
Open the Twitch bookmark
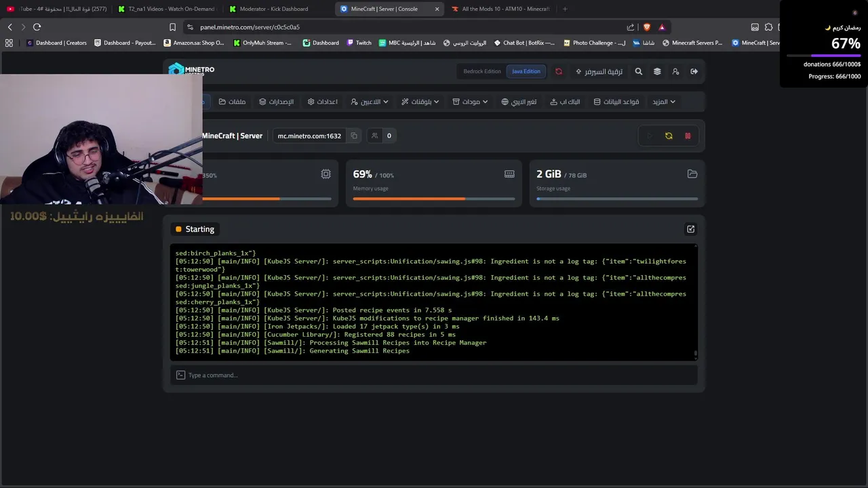point(359,43)
